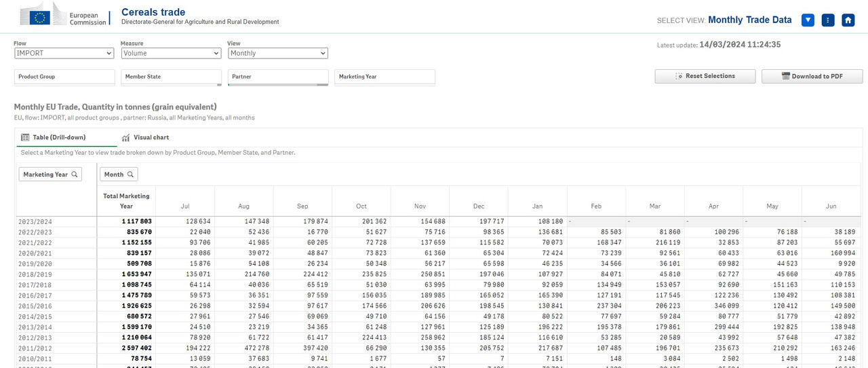The height and width of the screenshot is (368, 868).
Task: Click the search icon beside Month
Action: point(130,174)
